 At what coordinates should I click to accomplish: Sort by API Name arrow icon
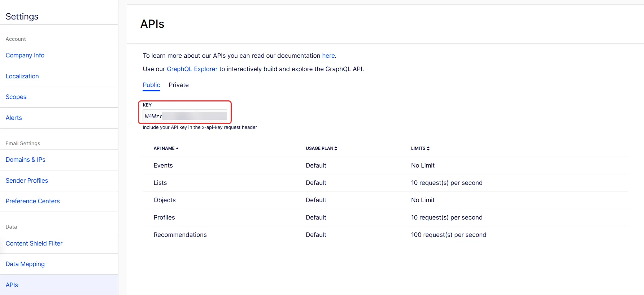coord(177,148)
